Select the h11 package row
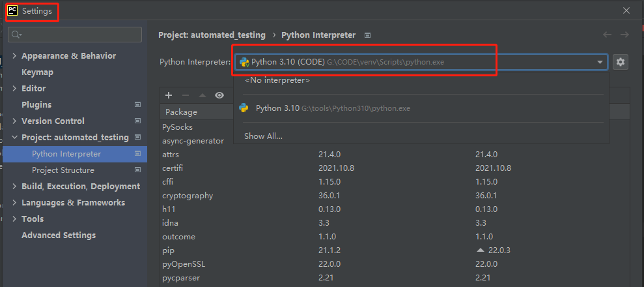 (x=395, y=209)
